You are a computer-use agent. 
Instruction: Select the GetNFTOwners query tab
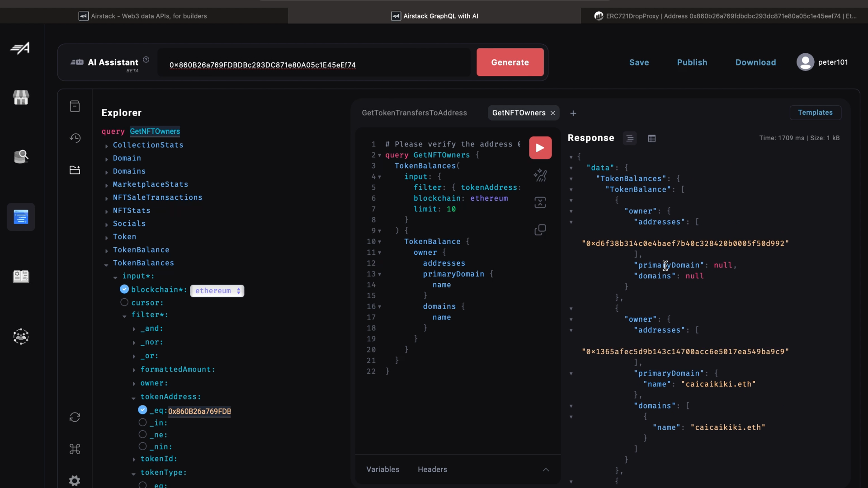pyautogui.click(x=519, y=113)
